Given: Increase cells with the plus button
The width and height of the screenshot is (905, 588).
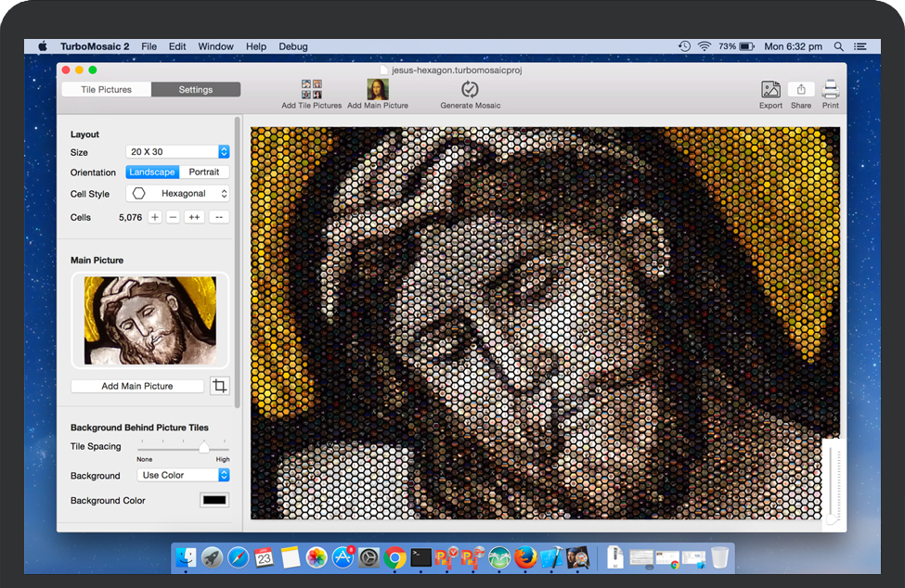Looking at the screenshot, I should tap(155, 217).
